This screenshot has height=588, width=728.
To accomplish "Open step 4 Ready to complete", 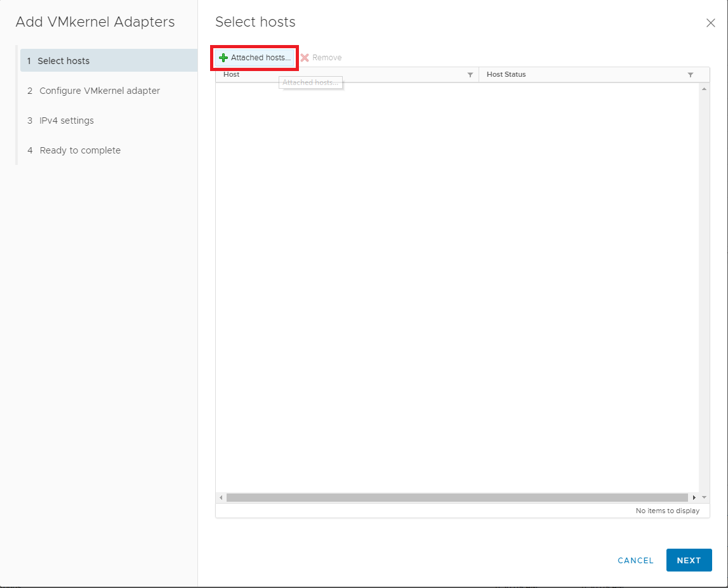I will pos(80,150).
